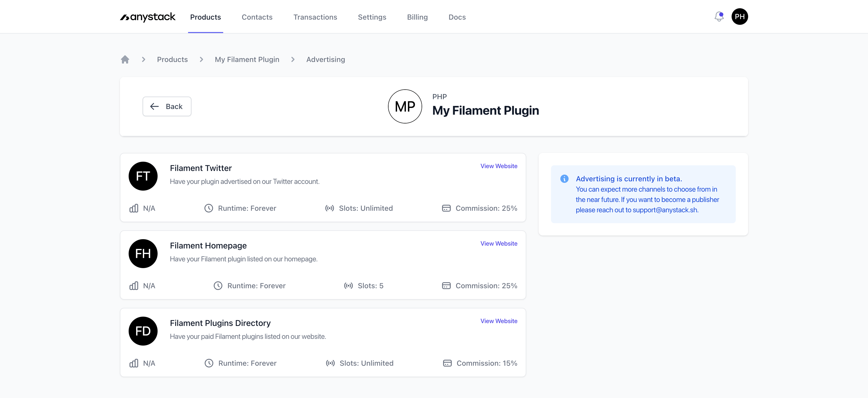
Task: Click 'Runtime: Forever' in Filament Homepage card
Action: pyautogui.click(x=256, y=286)
